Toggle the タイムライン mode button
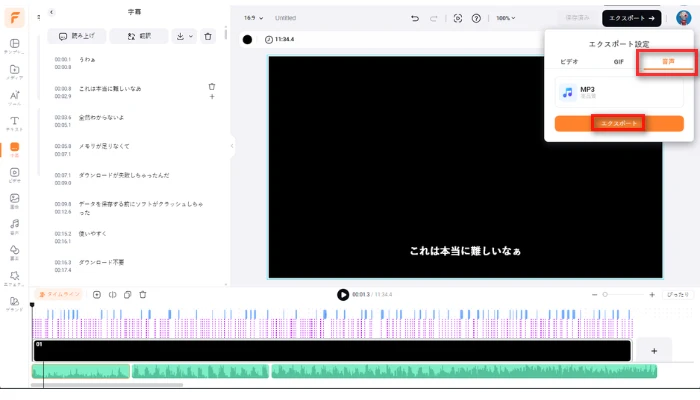 [59, 295]
